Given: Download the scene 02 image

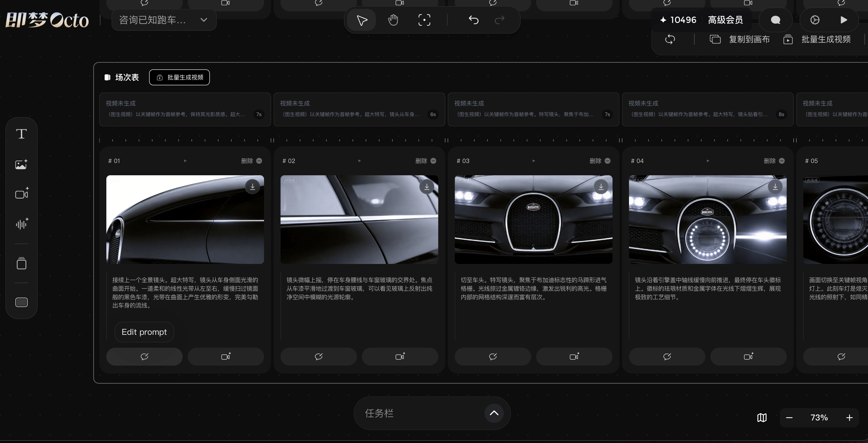Looking at the screenshot, I should tap(426, 187).
